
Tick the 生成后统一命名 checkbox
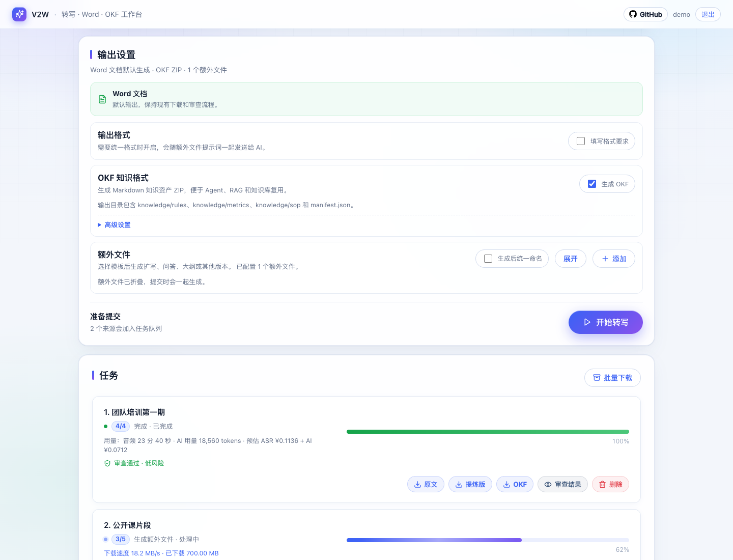pyautogui.click(x=488, y=259)
